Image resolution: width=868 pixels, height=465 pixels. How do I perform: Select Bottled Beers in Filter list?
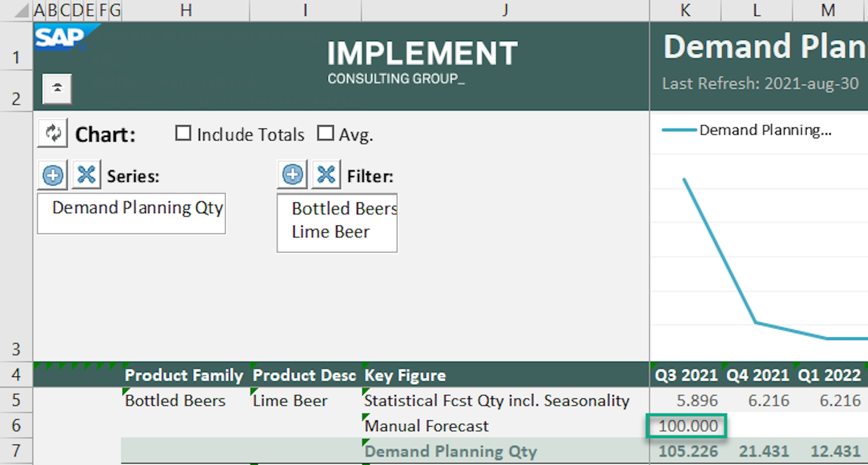[x=344, y=208]
